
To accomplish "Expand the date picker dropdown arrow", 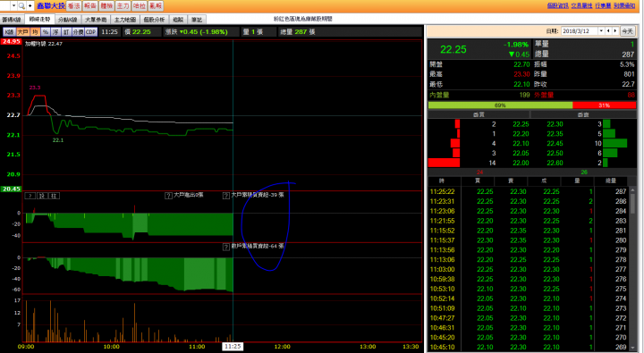I will 601,31.
